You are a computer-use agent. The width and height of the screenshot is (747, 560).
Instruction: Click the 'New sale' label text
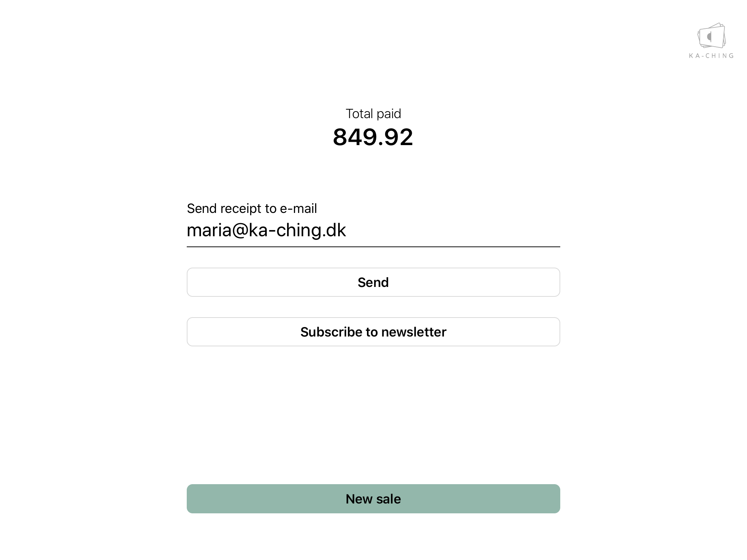point(373,499)
